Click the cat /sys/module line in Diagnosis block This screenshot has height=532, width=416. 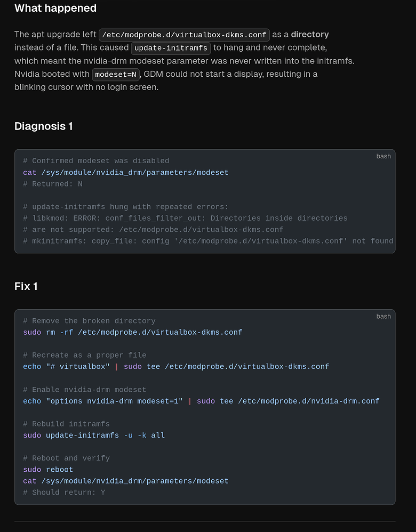(126, 172)
